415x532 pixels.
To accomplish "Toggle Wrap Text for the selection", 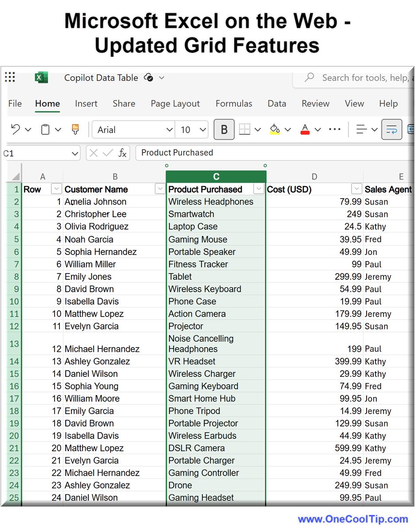I will pos(391,129).
